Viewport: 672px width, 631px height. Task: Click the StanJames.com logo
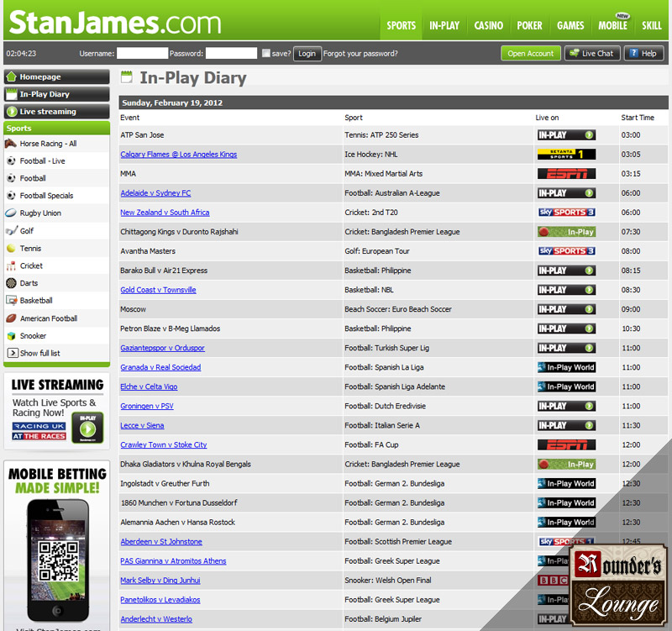click(115, 23)
